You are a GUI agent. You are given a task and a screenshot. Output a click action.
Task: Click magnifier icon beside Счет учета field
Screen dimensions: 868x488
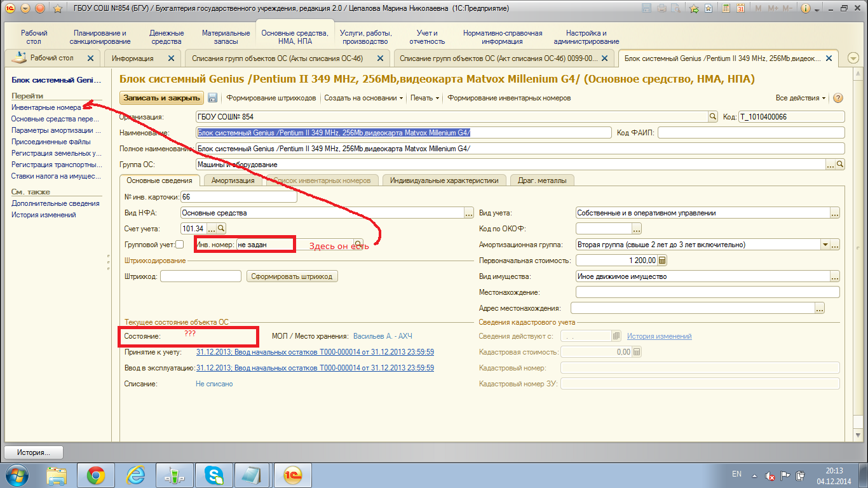[x=221, y=229]
